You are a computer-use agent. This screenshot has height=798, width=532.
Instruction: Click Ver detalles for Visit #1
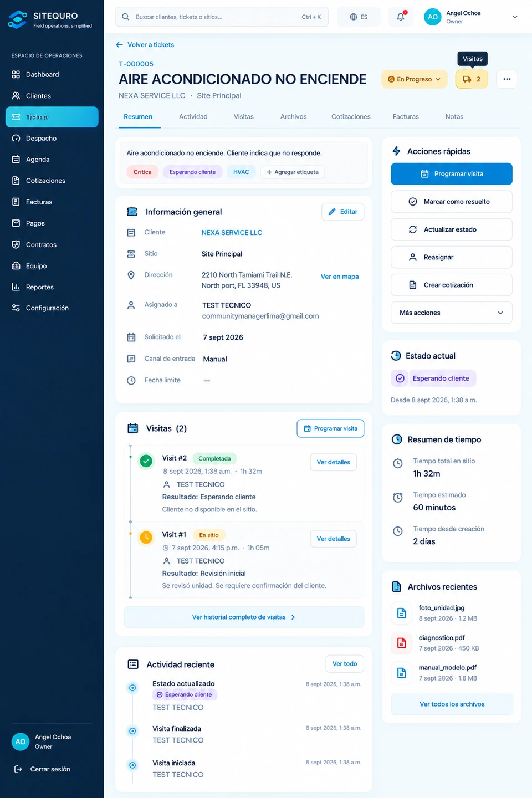click(x=333, y=539)
